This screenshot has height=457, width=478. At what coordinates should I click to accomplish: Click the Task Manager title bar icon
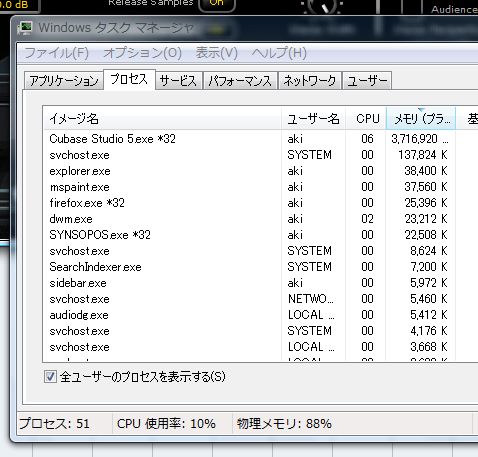[25, 28]
